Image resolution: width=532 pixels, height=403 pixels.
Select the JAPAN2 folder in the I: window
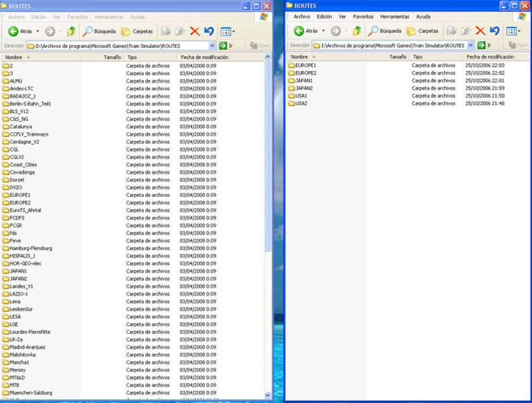click(x=306, y=88)
